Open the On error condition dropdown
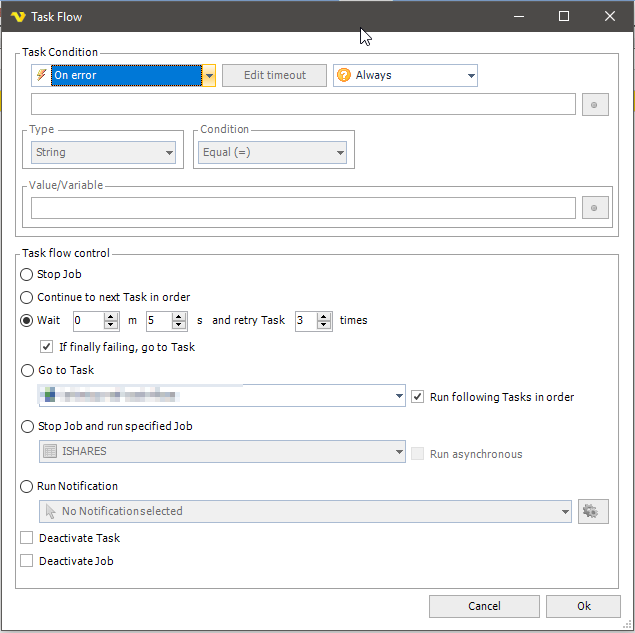 click(x=209, y=75)
